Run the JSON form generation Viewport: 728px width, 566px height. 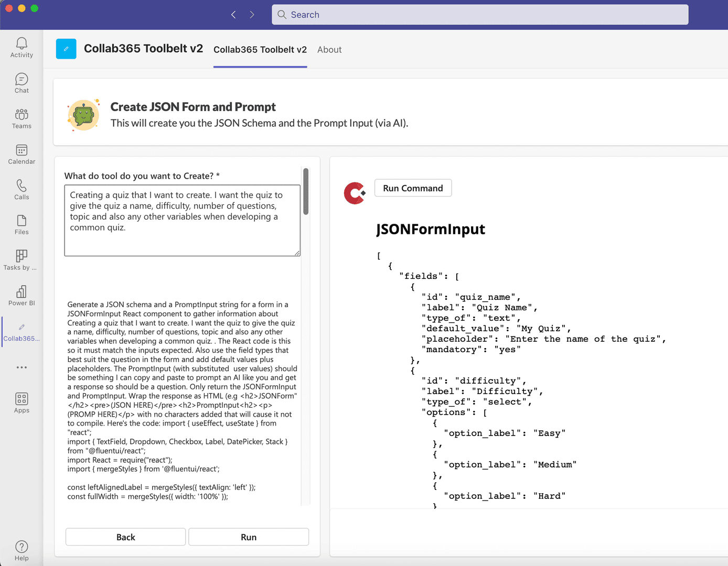[x=248, y=537]
